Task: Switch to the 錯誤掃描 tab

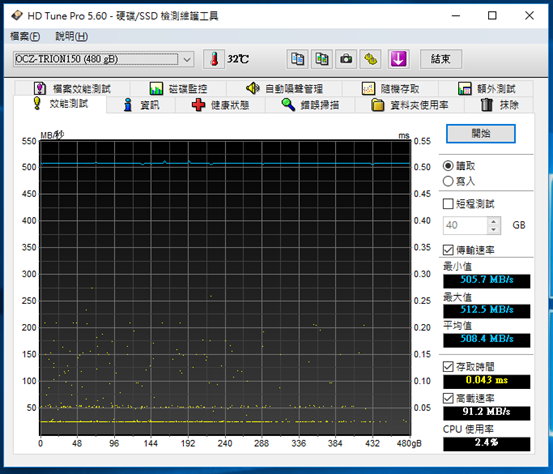Action: [310, 105]
